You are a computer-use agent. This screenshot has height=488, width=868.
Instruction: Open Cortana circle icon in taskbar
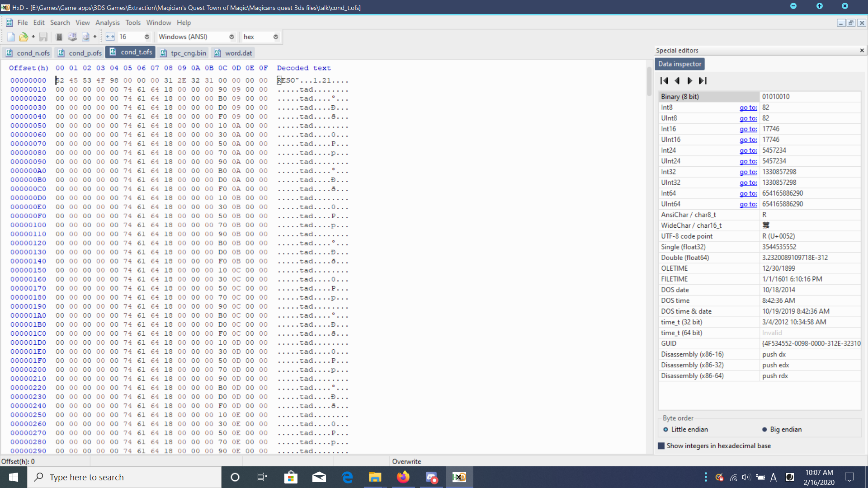(235, 477)
